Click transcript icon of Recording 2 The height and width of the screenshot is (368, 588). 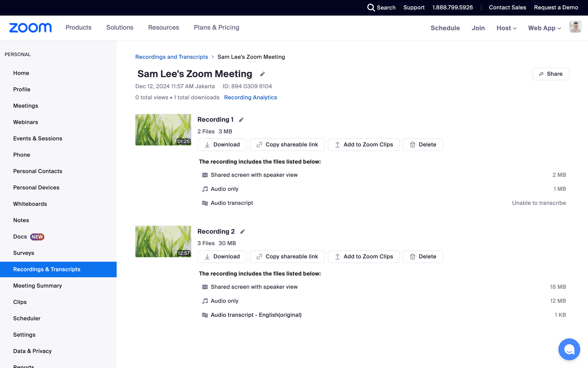[205, 315]
